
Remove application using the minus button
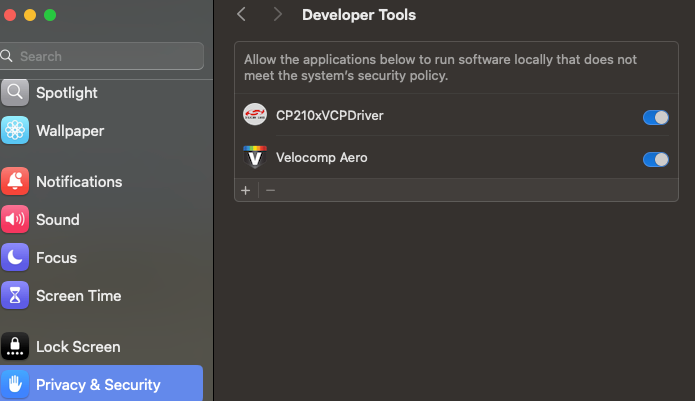coord(270,190)
